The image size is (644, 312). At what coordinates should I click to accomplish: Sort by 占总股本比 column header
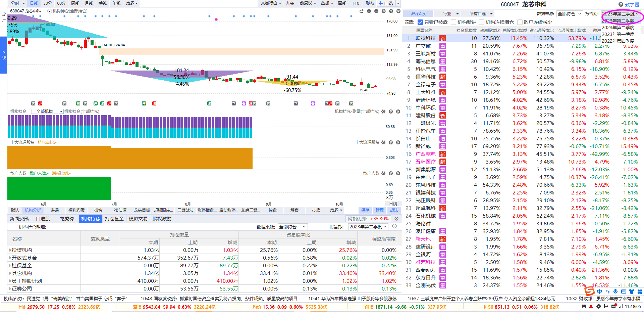point(490,30)
